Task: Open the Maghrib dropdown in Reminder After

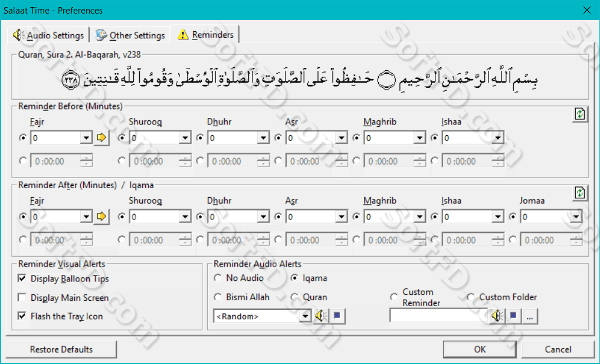Action: point(420,217)
